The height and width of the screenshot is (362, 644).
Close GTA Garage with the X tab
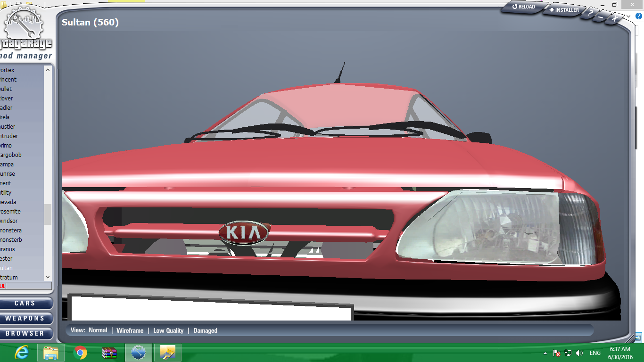pyautogui.click(x=614, y=19)
